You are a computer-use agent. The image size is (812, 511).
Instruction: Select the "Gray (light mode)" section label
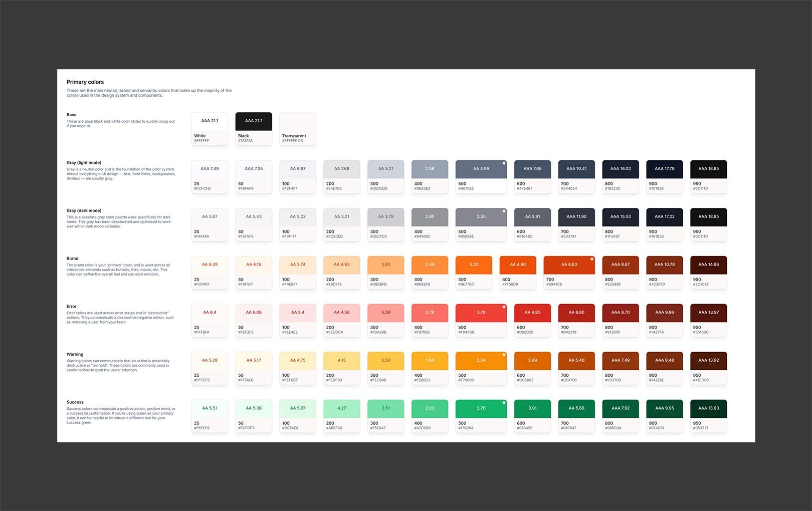(84, 163)
